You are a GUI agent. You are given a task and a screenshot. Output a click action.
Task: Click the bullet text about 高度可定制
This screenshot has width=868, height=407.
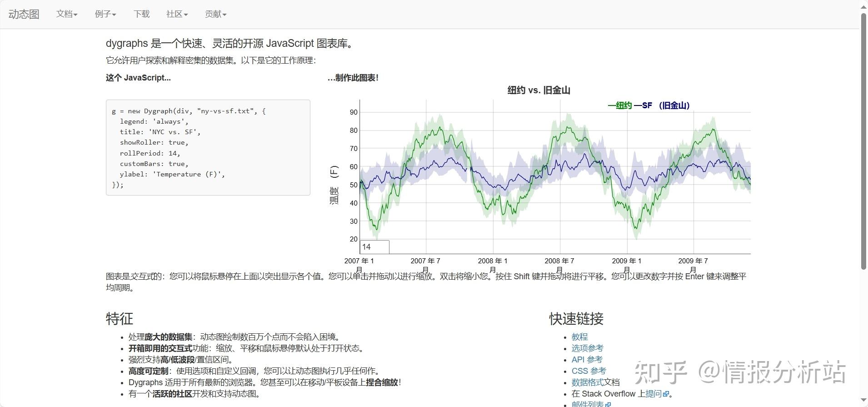254,371
